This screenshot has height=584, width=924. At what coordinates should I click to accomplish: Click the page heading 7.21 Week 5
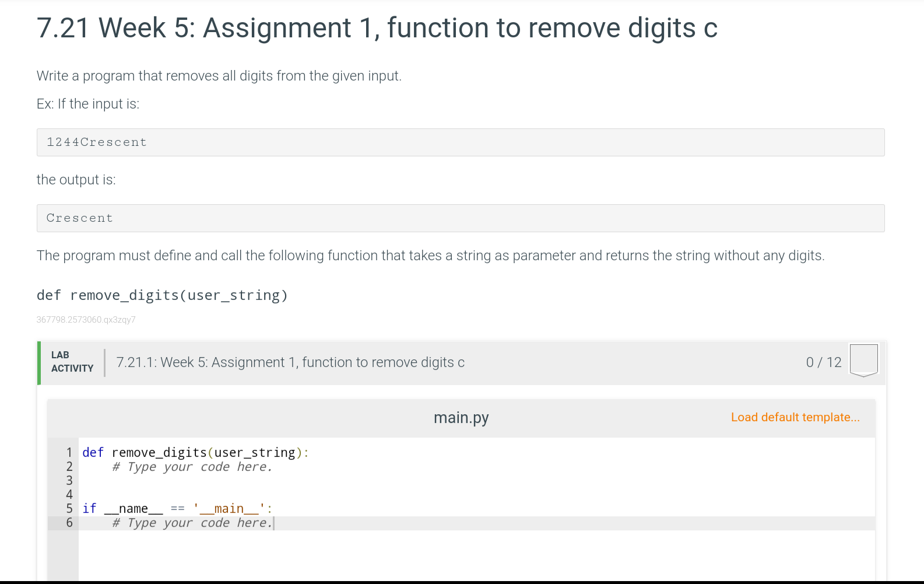[377, 27]
